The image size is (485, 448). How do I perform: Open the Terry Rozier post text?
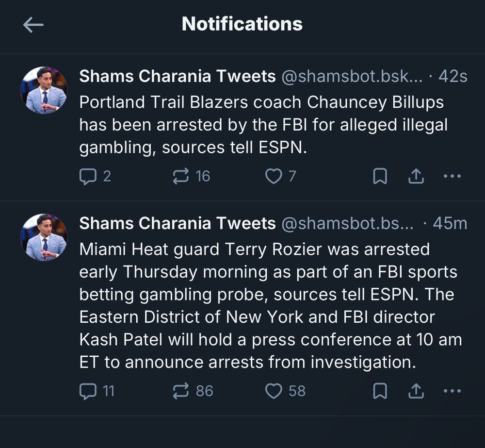point(271,306)
